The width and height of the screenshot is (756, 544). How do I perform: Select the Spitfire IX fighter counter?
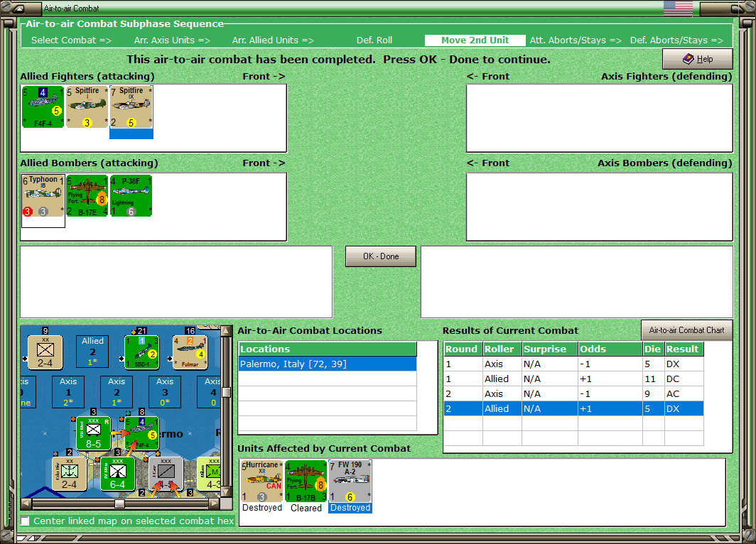click(131, 107)
